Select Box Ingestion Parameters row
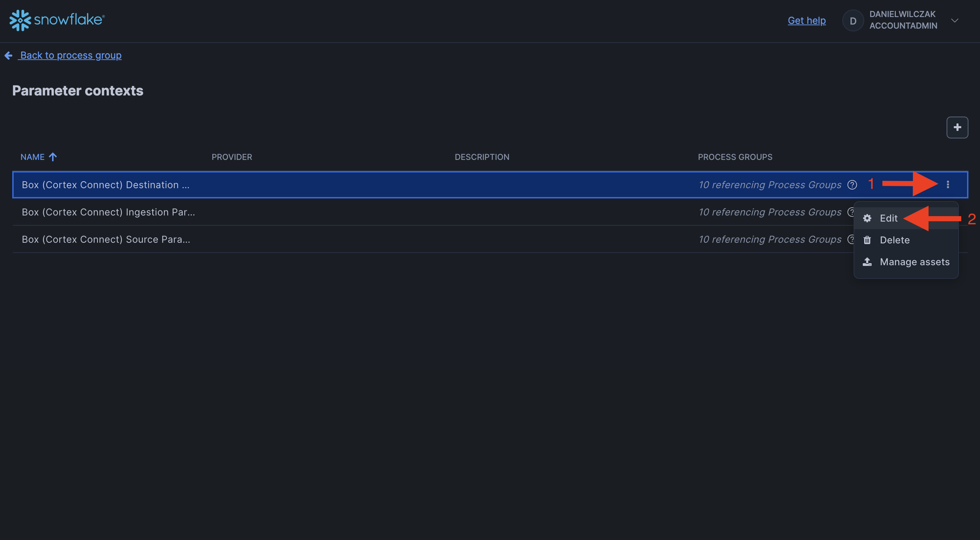Screen dimensions: 980x540 108,212
